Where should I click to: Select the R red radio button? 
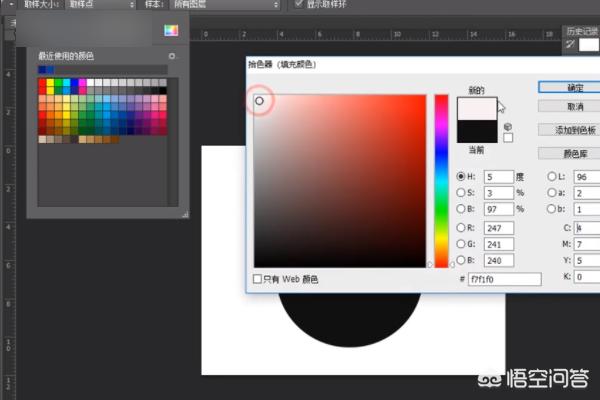461,228
